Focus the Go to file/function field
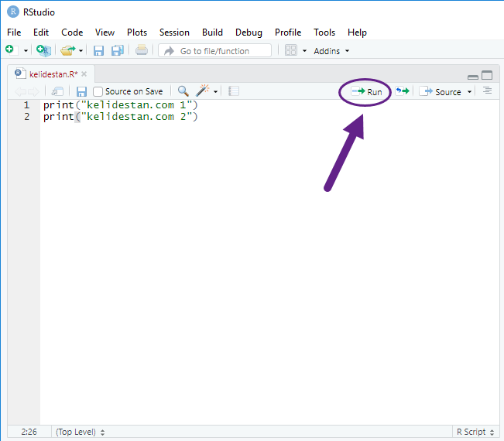The height and width of the screenshot is (441, 504). [214, 51]
